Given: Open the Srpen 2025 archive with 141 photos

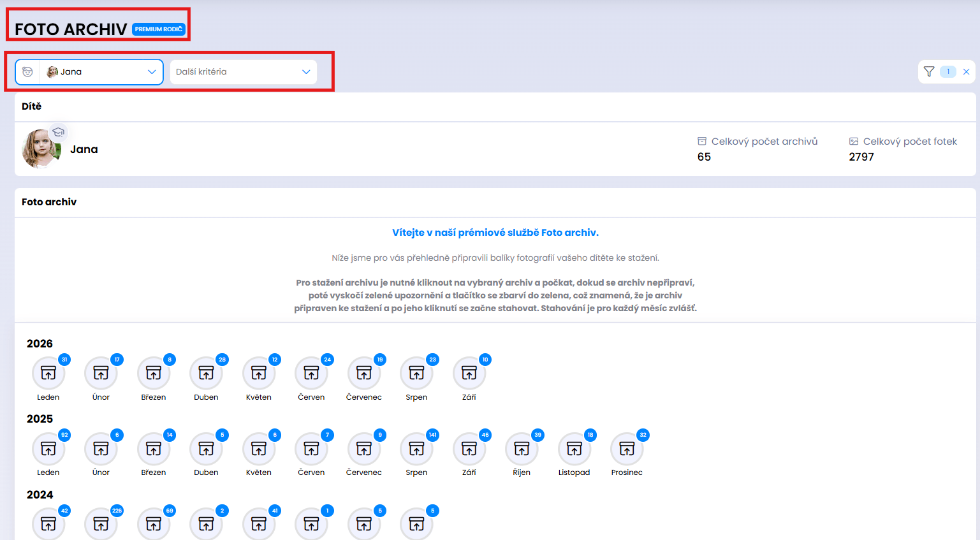Looking at the screenshot, I should 416,449.
